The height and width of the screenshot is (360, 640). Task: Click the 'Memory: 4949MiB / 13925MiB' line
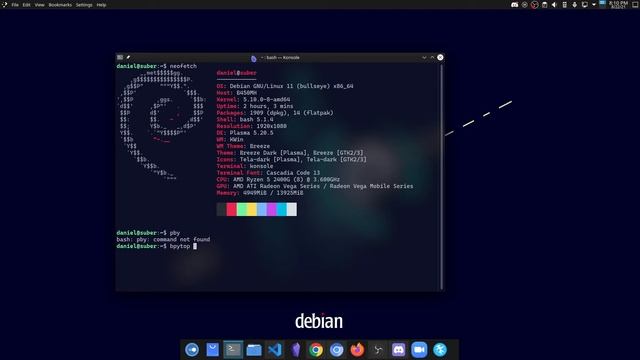(x=260, y=193)
